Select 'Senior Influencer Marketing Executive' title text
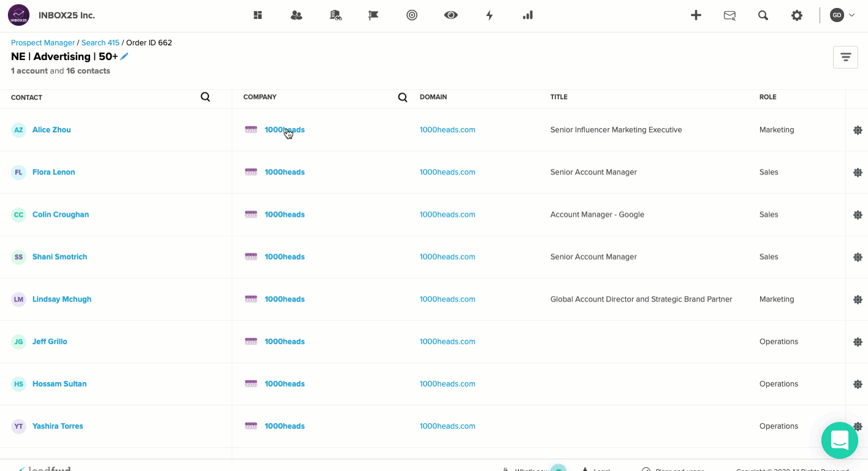Viewport: 868px width, 471px height. tap(616, 130)
